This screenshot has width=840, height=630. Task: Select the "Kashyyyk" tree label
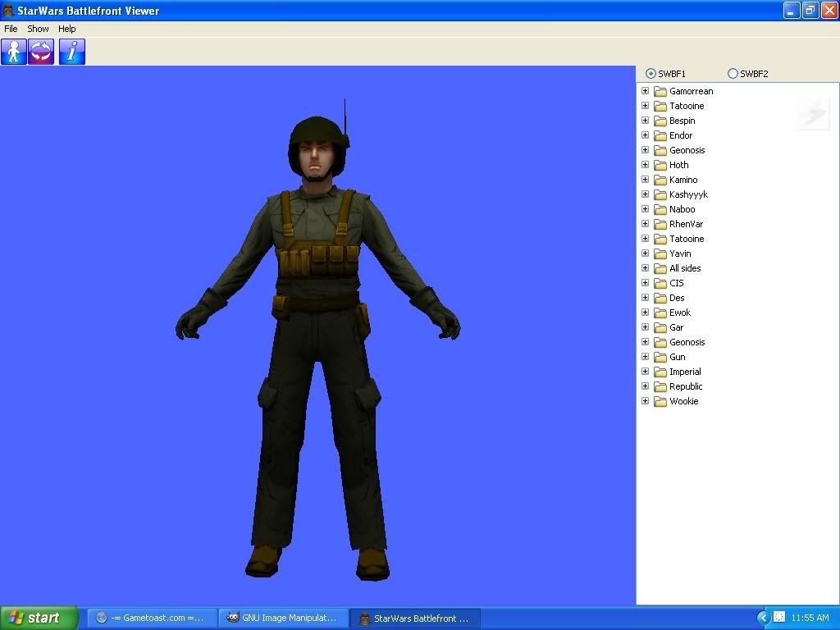(688, 194)
